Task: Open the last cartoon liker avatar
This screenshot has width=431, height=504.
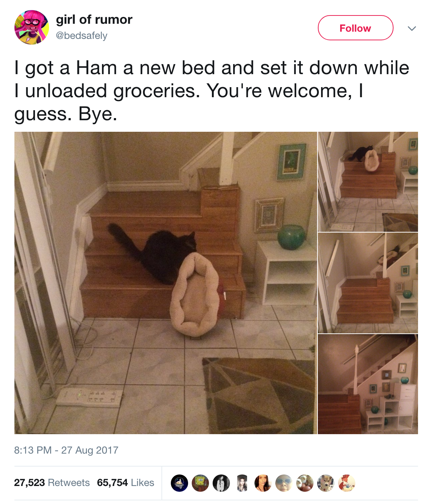Action: (x=347, y=483)
